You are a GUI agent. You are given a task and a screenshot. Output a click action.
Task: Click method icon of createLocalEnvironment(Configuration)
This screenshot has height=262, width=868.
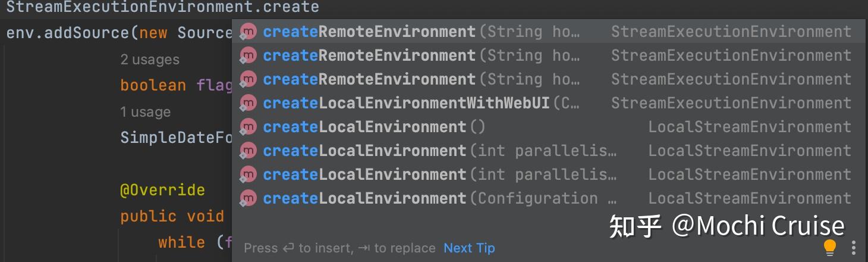coord(248,198)
